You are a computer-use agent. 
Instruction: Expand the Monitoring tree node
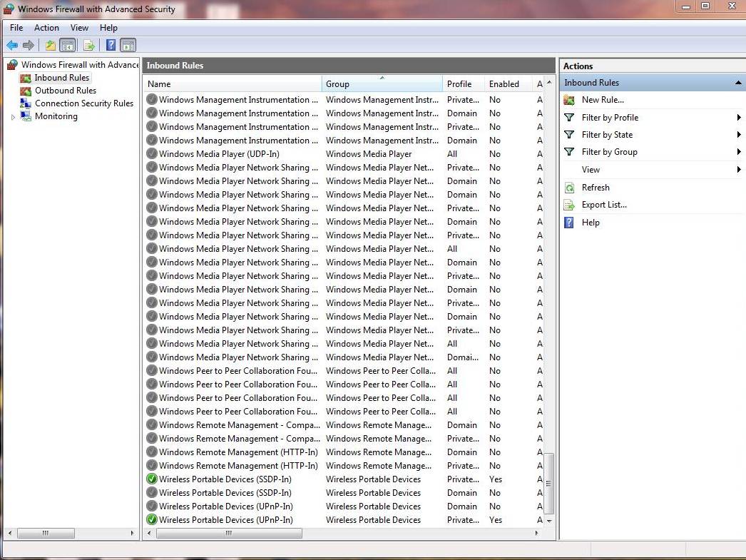click(x=13, y=116)
